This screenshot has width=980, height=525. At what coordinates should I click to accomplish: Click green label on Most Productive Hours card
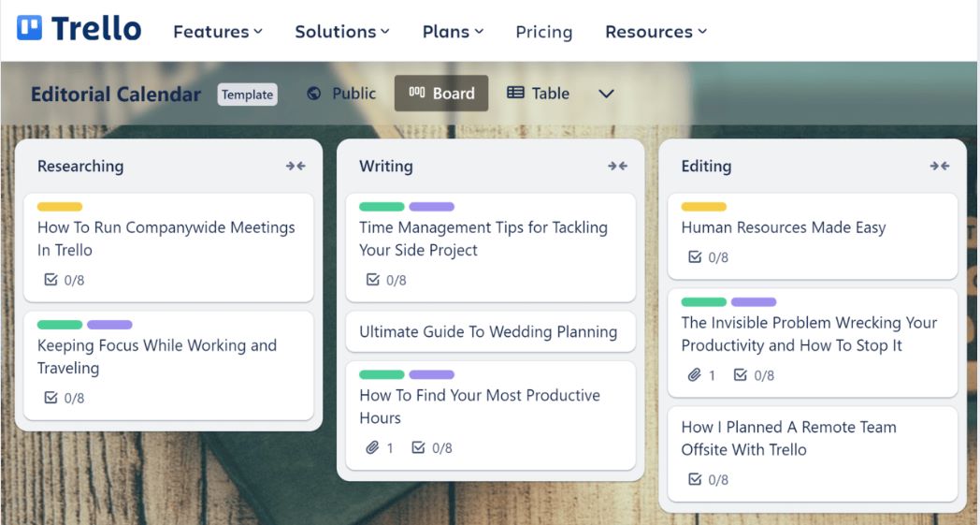coord(382,375)
